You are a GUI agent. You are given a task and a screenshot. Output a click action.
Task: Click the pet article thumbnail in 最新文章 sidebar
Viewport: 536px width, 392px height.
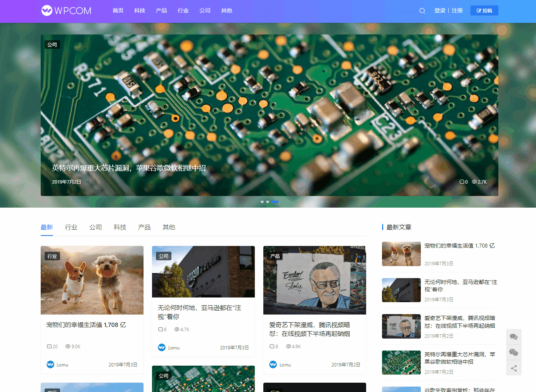pyautogui.click(x=401, y=254)
